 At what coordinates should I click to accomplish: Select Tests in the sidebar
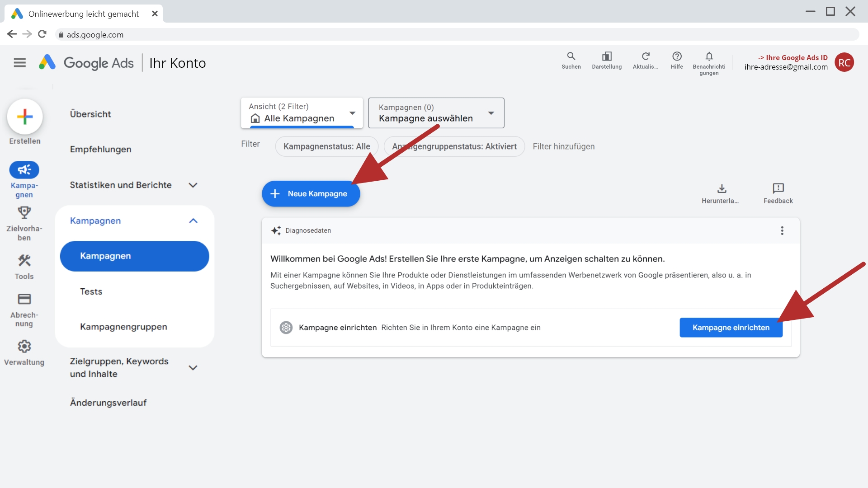[x=91, y=291]
